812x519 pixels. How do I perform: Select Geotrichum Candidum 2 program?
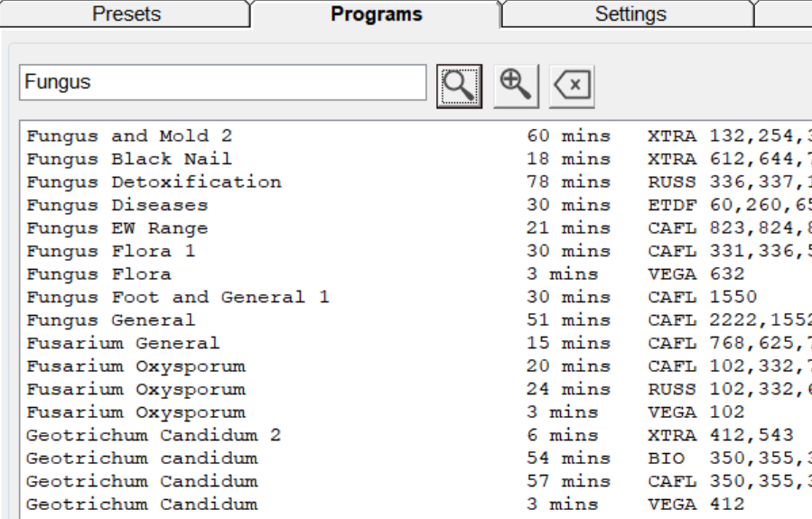[154, 435]
